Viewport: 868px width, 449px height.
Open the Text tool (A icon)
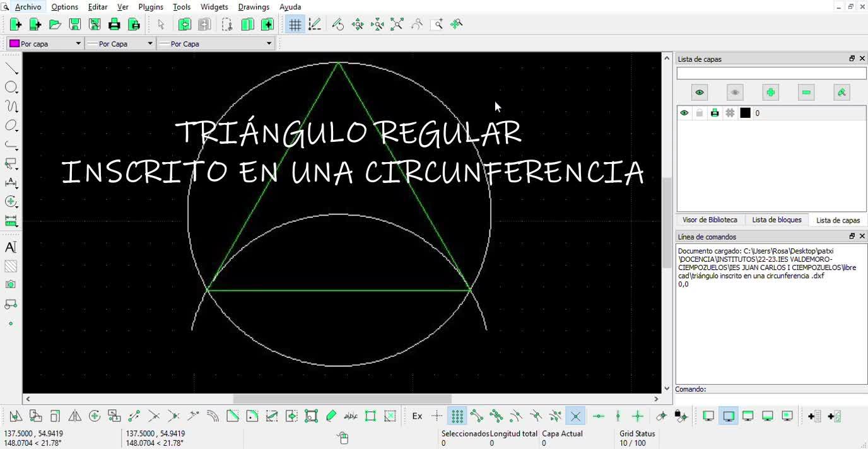(x=11, y=247)
